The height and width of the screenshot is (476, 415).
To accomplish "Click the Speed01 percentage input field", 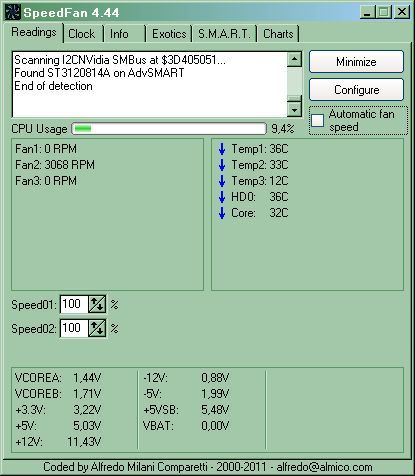I will pyautogui.click(x=74, y=304).
